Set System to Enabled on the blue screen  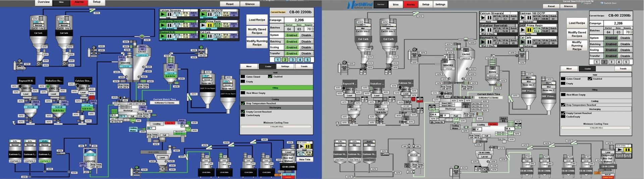(292, 35)
